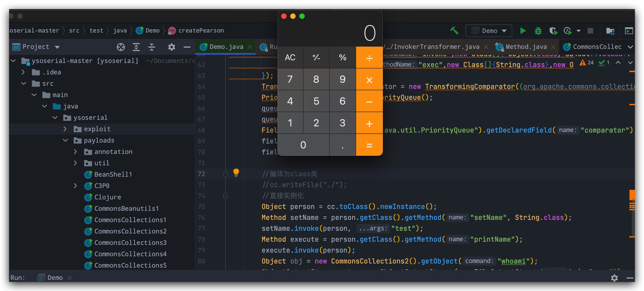The width and height of the screenshot is (644, 291).
Task: Click the run anything window icon
Action: tap(629, 31)
